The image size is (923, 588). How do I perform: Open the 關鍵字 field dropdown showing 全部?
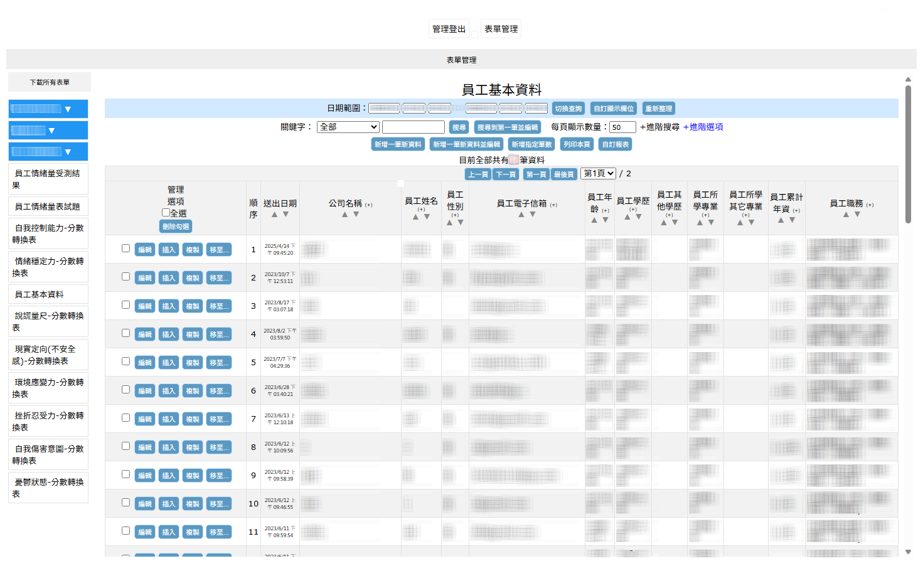click(x=348, y=127)
